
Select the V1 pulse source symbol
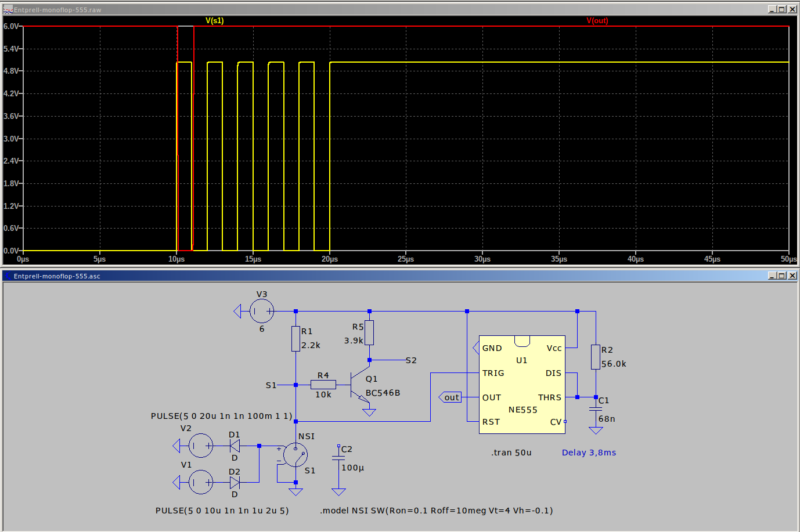point(201,482)
